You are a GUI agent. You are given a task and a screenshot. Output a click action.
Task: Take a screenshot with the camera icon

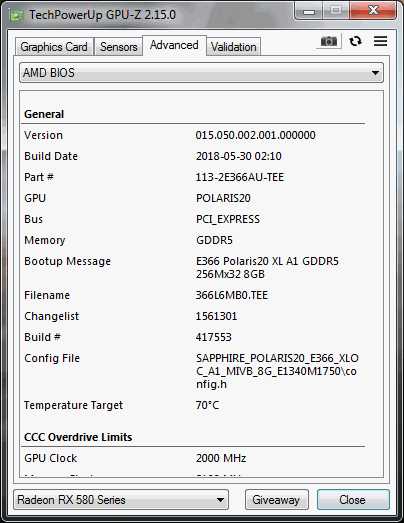click(329, 41)
